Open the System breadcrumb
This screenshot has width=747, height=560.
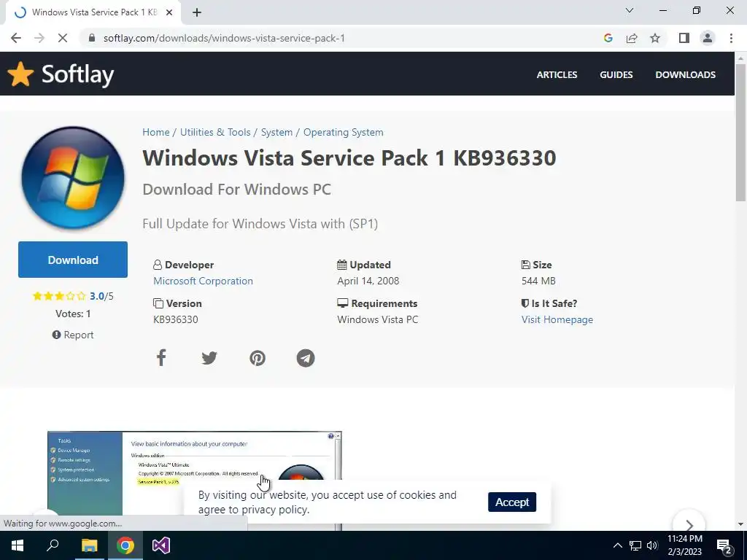point(276,133)
